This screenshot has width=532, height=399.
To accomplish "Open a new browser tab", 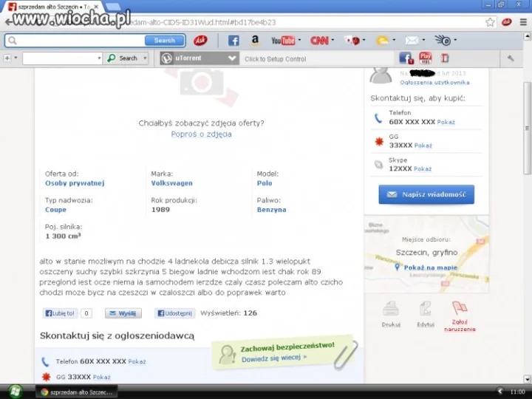I will click(x=112, y=7).
